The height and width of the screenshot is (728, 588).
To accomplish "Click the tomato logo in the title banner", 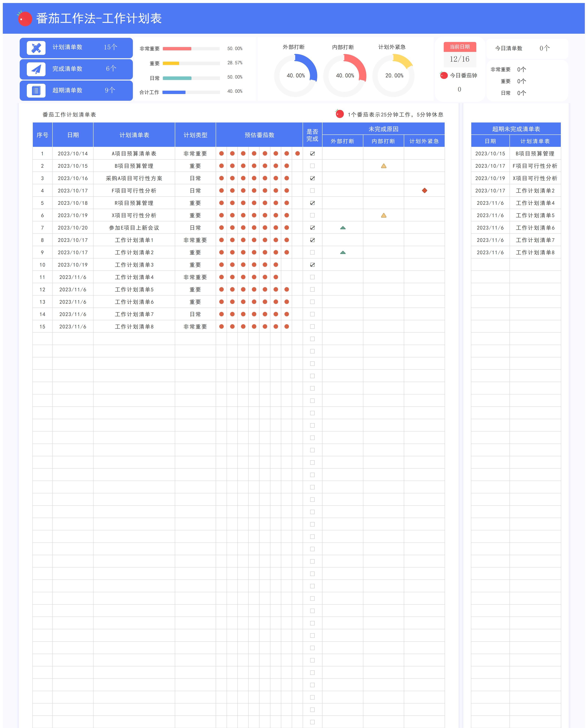I will point(25,18).
